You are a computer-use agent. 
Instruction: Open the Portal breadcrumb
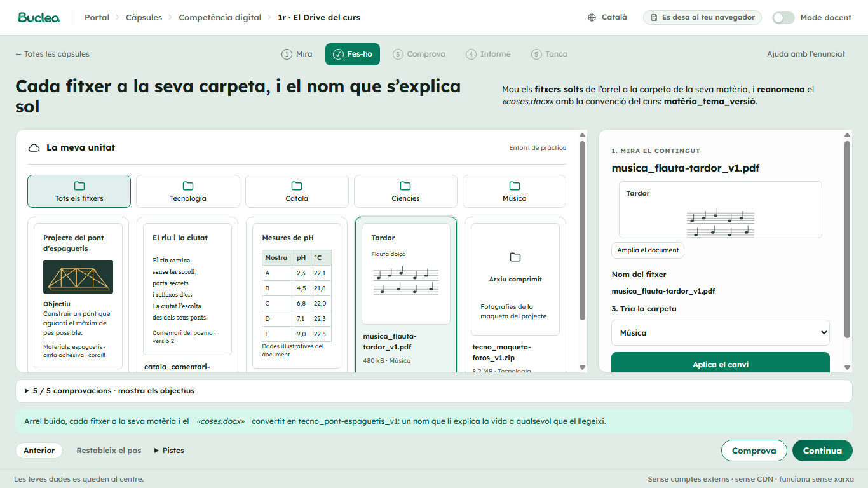97,18
